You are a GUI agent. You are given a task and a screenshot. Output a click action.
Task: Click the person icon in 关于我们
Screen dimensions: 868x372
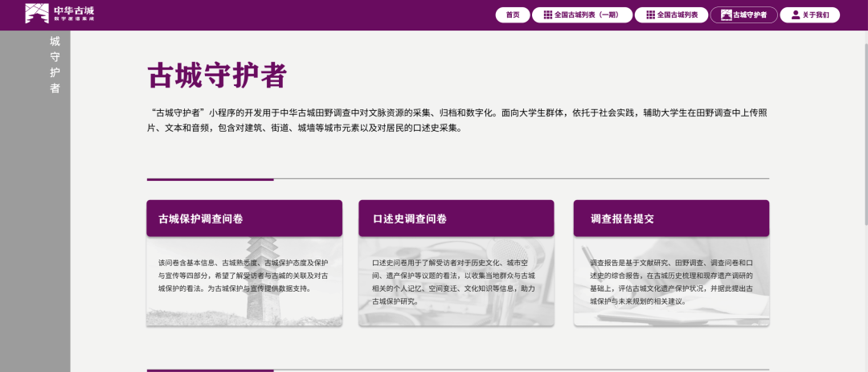point(796,15)
